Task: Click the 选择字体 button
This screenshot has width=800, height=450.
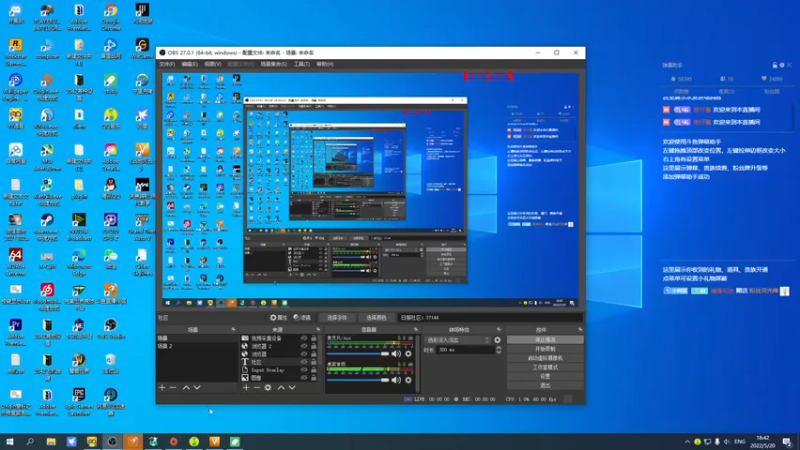Action: pyautogui.click(x=337, y=317)
